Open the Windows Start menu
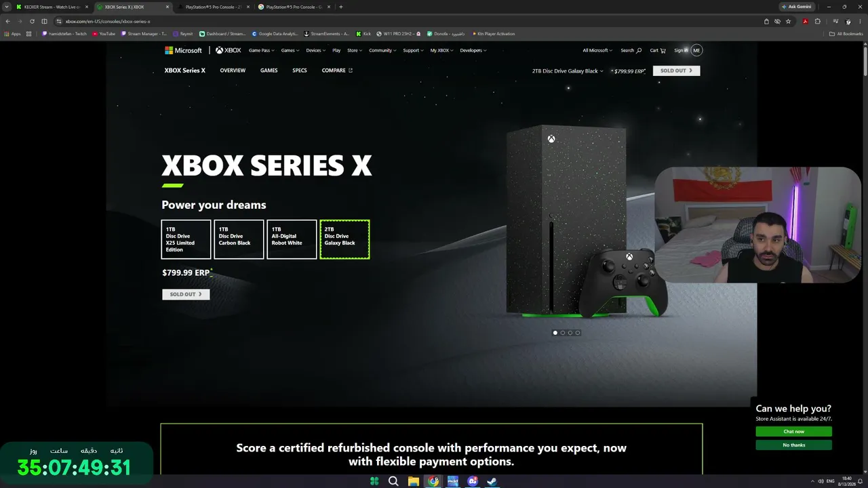 coord(374,481)
